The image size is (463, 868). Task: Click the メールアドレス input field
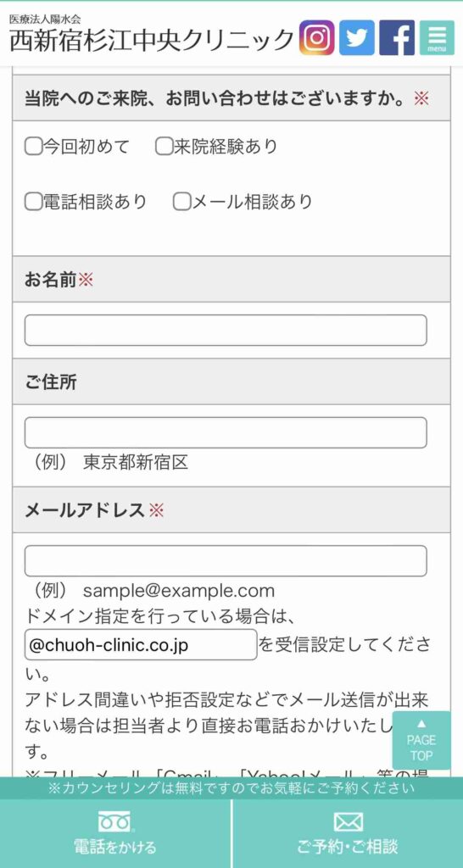coord(226,561)
